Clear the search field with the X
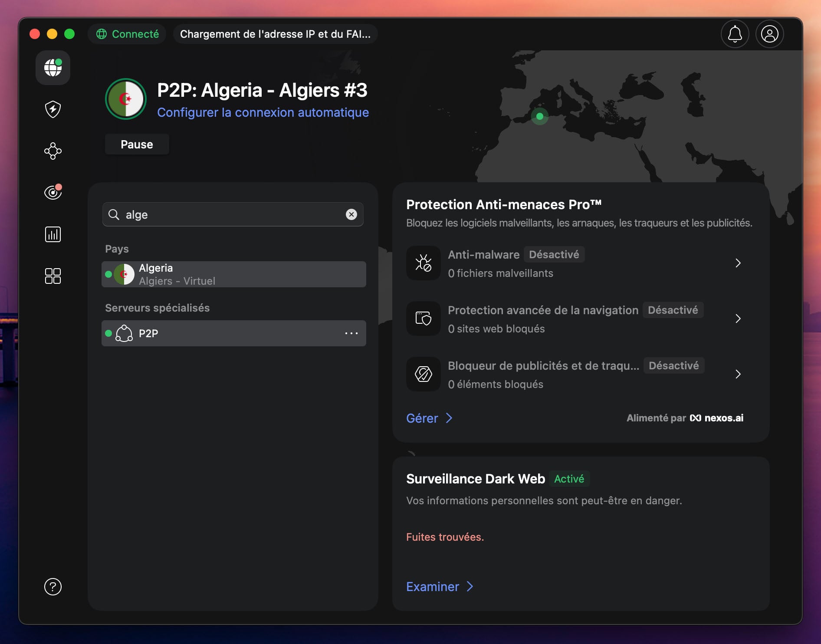Image resolution: width=821 pixels, height=644 pixels. coord(351,214)
